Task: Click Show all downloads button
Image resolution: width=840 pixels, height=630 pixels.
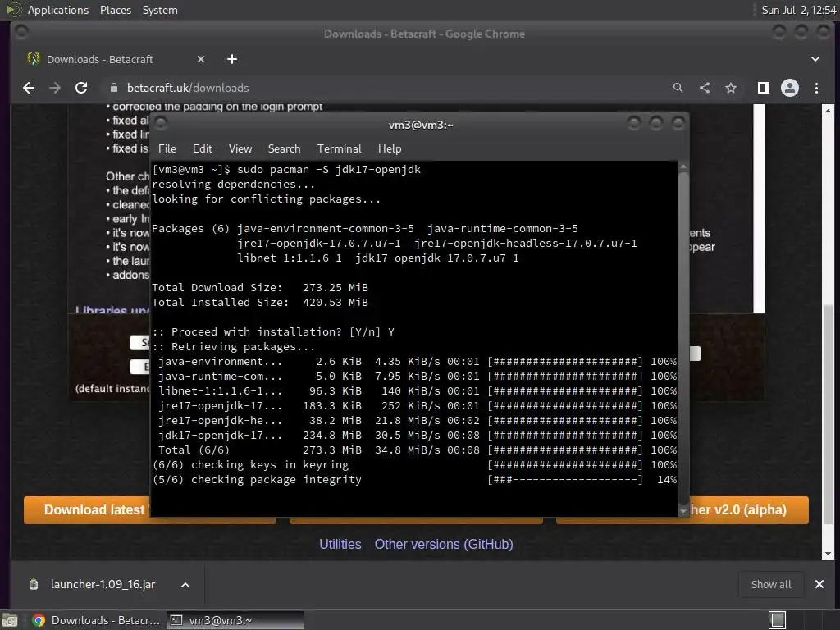Action: [771, 584]
